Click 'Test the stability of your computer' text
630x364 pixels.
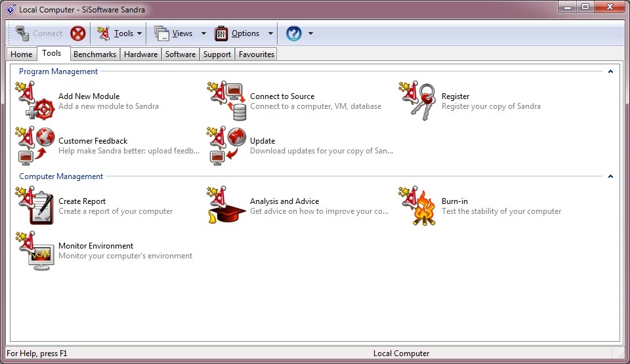pos(501,211)
